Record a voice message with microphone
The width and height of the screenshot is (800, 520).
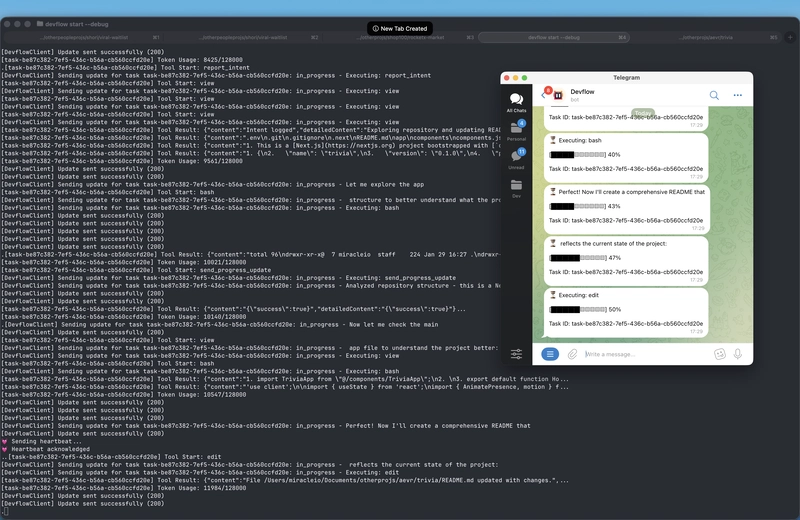(x=739, y=354)
